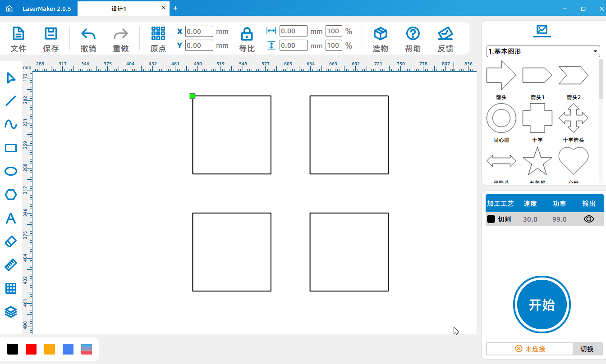Select the ellipse tool

pyautogui.click(x=11, y=171)
